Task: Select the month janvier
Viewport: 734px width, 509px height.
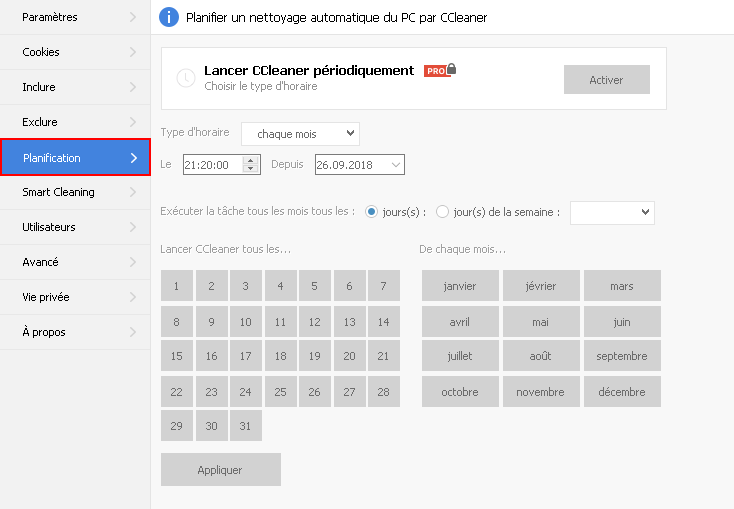Action: tap(460, 286)
